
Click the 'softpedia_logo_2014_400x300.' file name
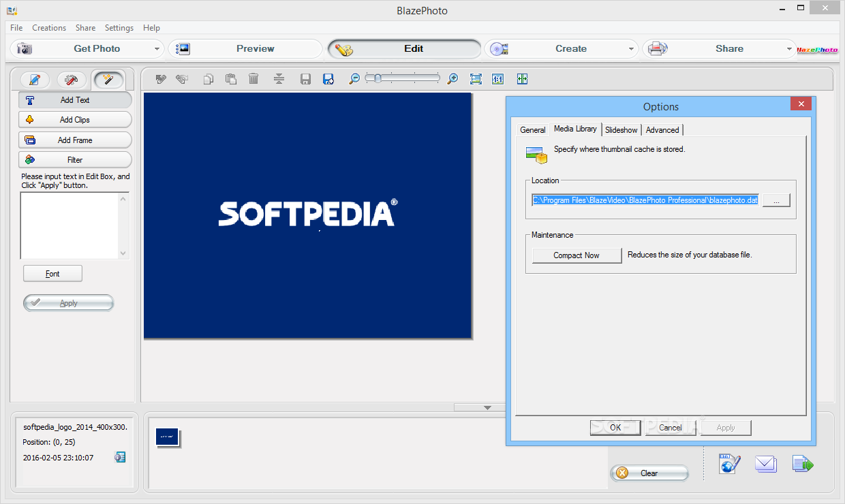point(75,427)
